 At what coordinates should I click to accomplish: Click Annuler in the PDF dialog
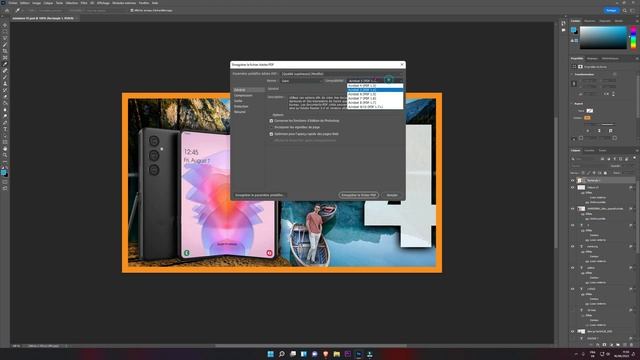point(392,196)
